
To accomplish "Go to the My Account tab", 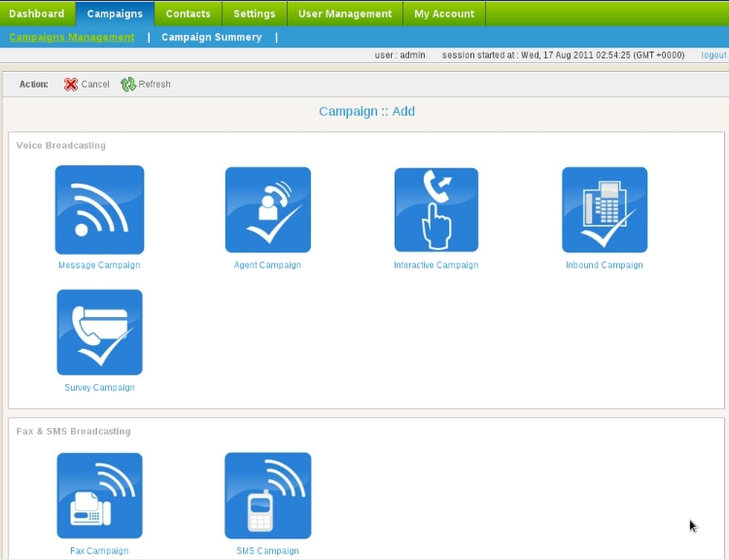I will pyautogui.click(x=444, y=14).
